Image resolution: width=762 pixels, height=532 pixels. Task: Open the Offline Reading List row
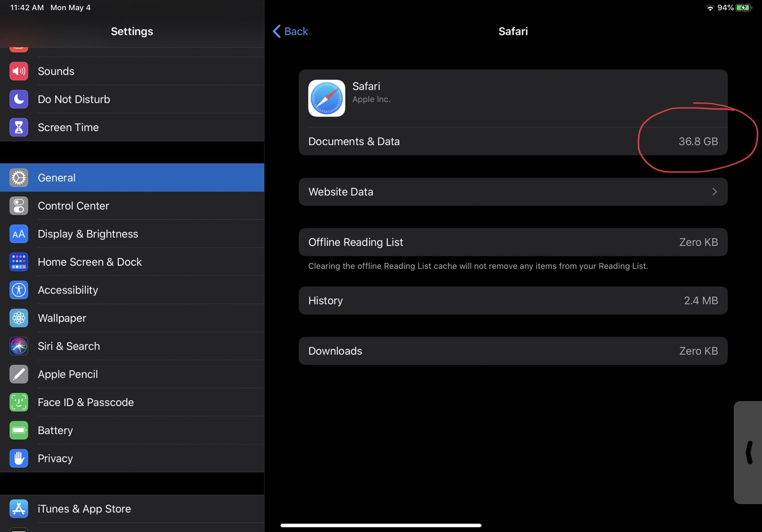pos(513,242)
